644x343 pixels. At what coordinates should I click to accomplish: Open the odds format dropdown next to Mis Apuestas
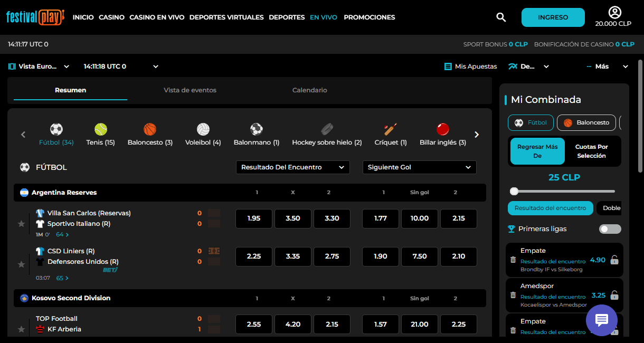point(529,66)
